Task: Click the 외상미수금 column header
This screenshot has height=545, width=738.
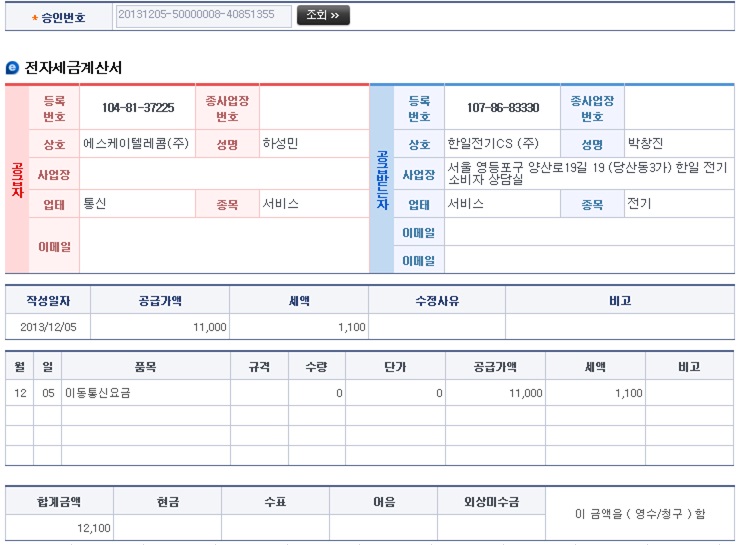Action: click(491, 501)
